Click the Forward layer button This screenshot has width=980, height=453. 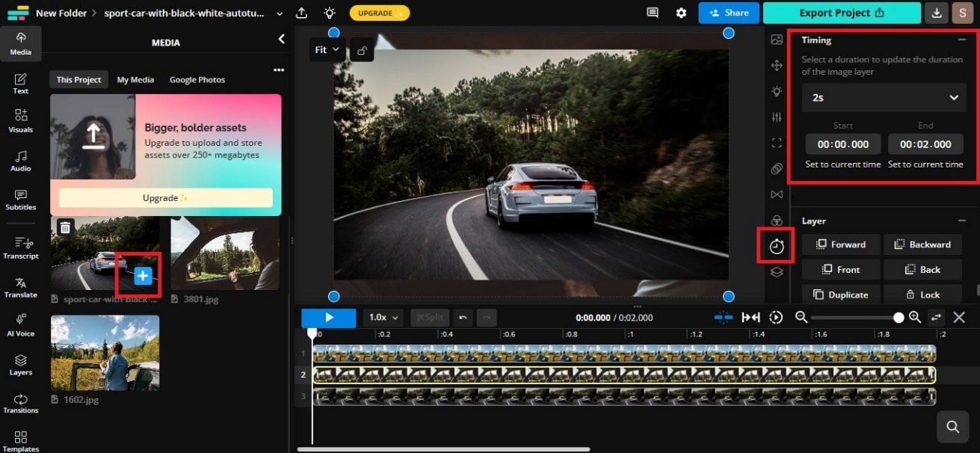pos(841,244)
